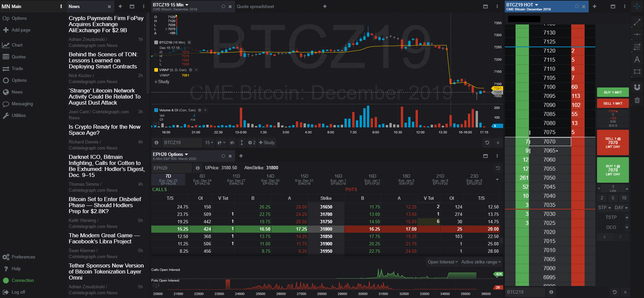This screenshot has width=644, height=298.
Task: Open the Open Interest dropdown
Action: 442,262
